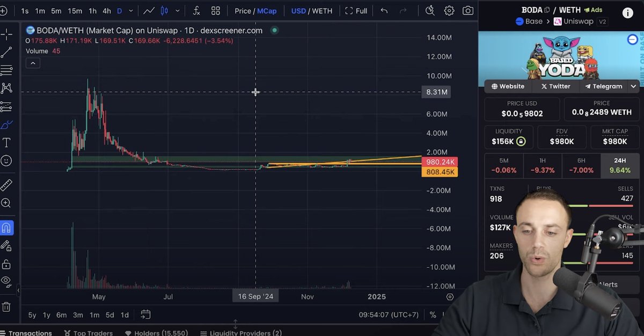Click the trash icon to remove drawings
The height and width of the screenshot is (336, 644).
click(x=6, y=307)
